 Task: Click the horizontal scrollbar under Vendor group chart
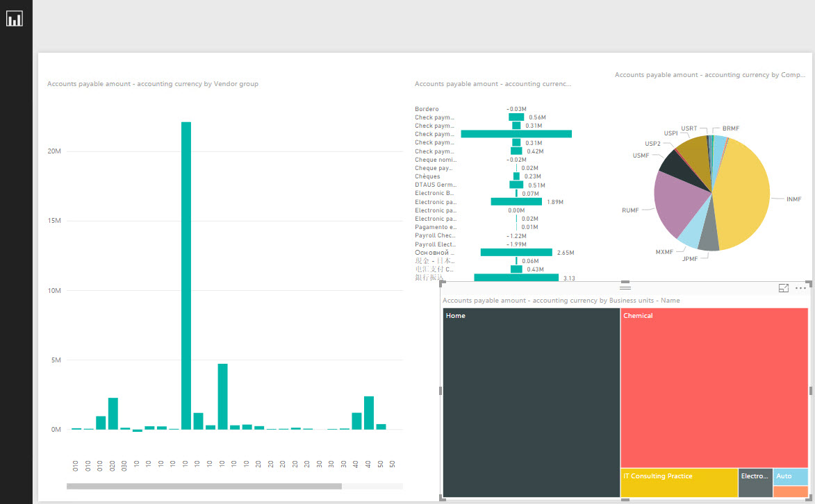[x=204, y=487]
